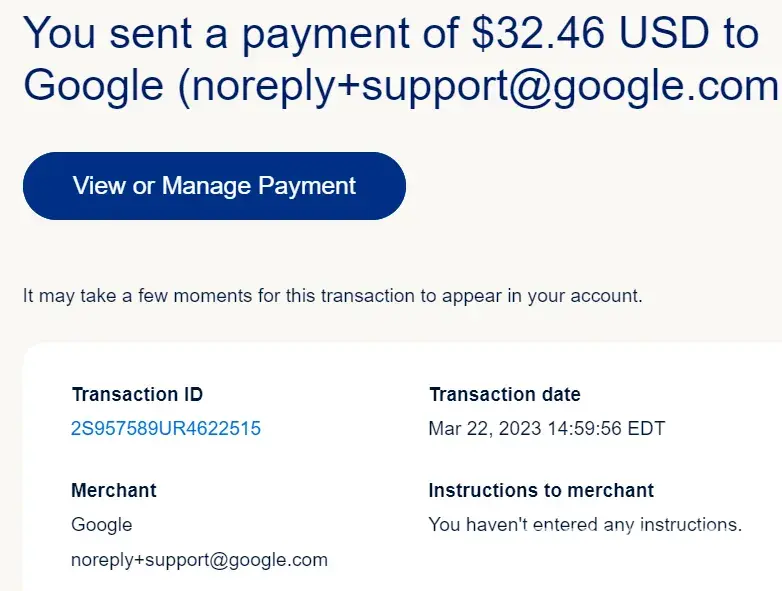
Task: Click the View or Manage Payment button
Action: [x=214, y=186]
